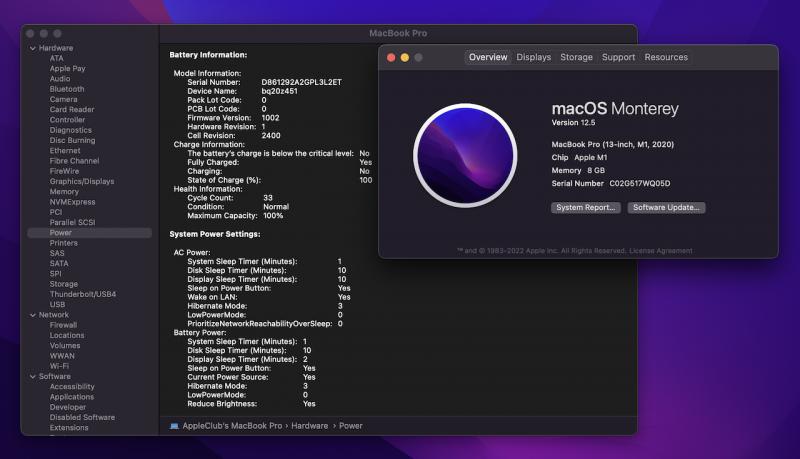The height and width of the screenshot is (459, 800).
Task: Collapse the Hardware section in sidebar
Action: [32, 48]
